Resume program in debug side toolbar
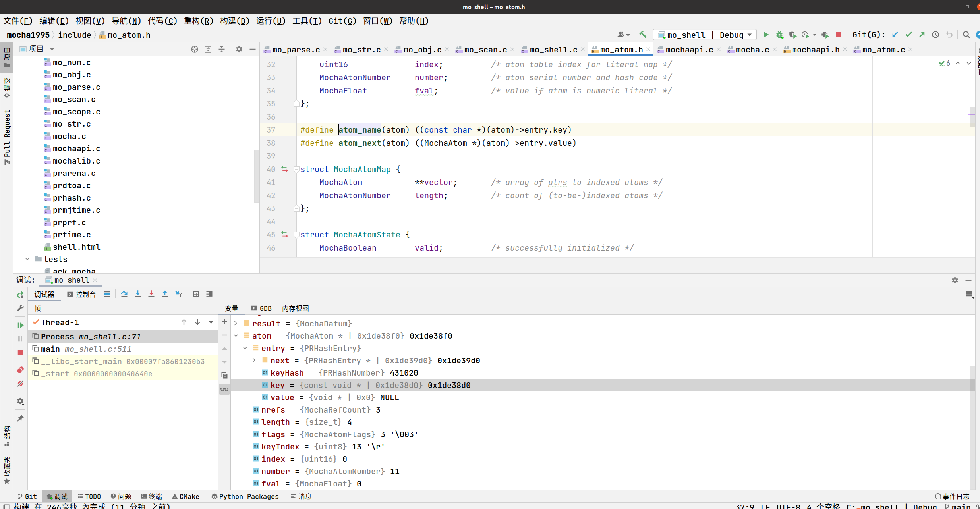980x509 pixels. [20, 325]
